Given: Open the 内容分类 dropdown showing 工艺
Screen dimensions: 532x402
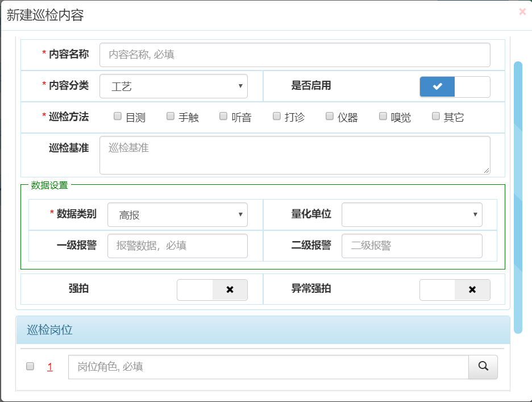Looking at the screenshot, I should (173, 86).
